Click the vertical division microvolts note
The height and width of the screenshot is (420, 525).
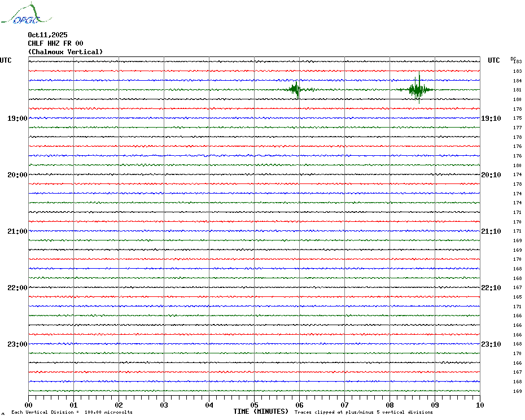point(72,413)
